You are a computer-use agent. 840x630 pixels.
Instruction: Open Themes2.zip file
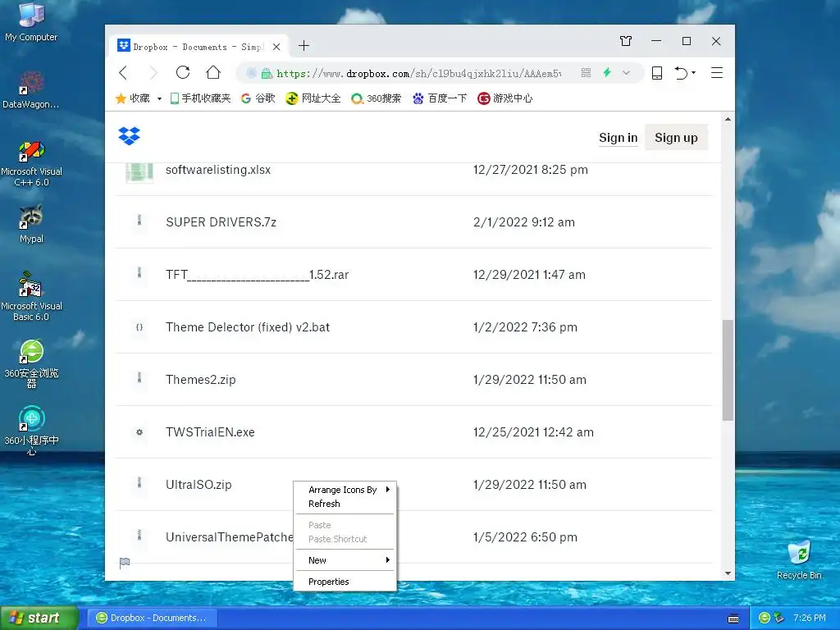(200, 380)
